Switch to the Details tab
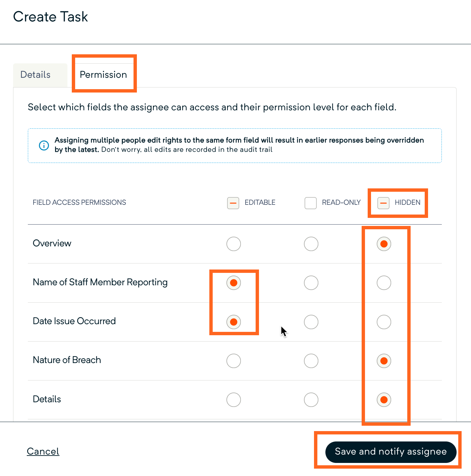The height and width of the screenshot is (476, 471). pos(36,75)
